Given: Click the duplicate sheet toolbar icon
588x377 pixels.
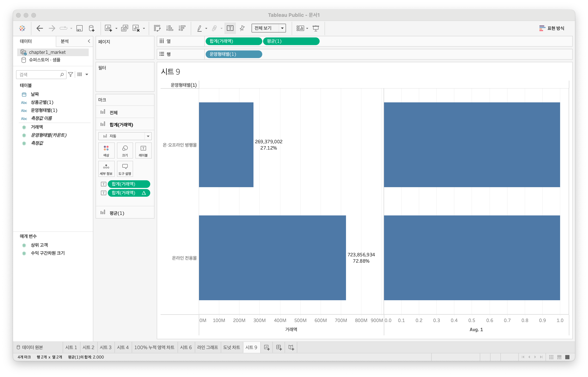Looking at the screenshot, I should point(124,28).
